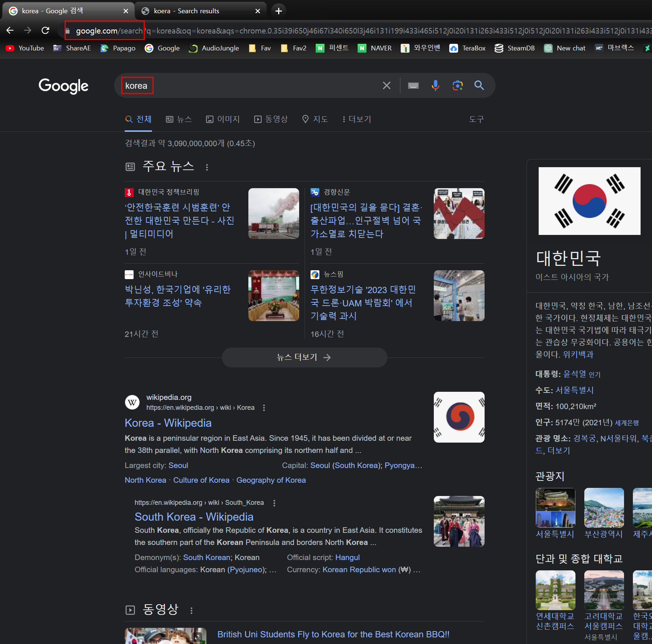This screenshot has height=644, width=652.
Task: Click the browser back arrow
Action: click(x=10, y=31)
